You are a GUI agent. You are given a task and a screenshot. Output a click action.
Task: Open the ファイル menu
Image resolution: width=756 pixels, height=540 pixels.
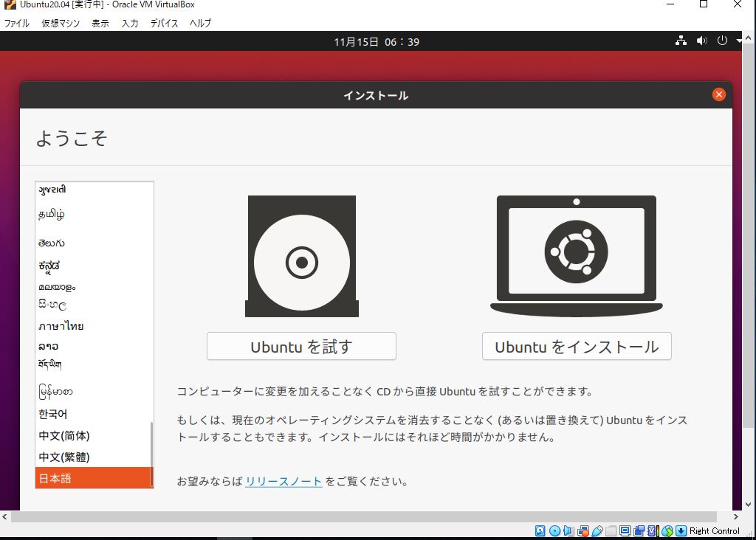click(x=17, y=23)
